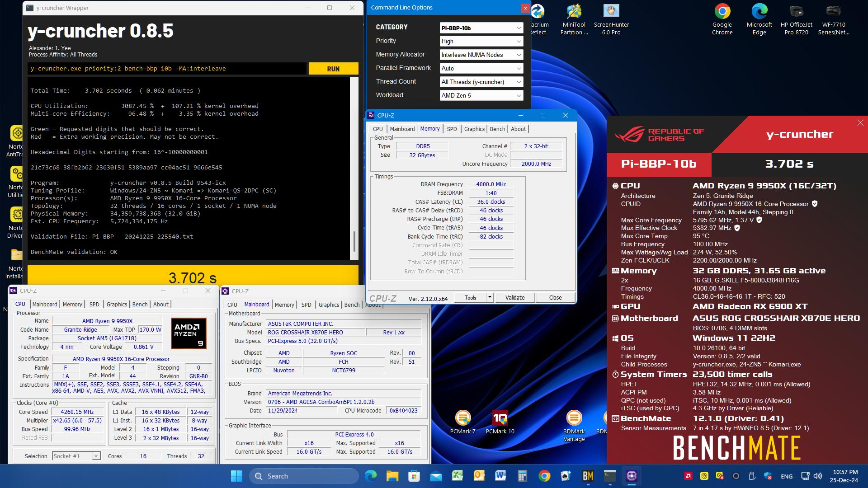
Task: Click the taskbar clock and date
Action: pyautogui.click(x=844, y=476)
